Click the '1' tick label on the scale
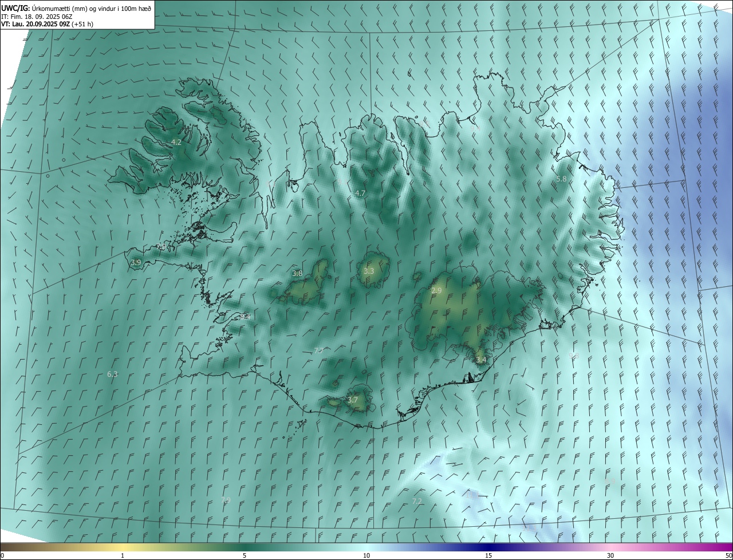733x560 pixels. click(123, 555)
